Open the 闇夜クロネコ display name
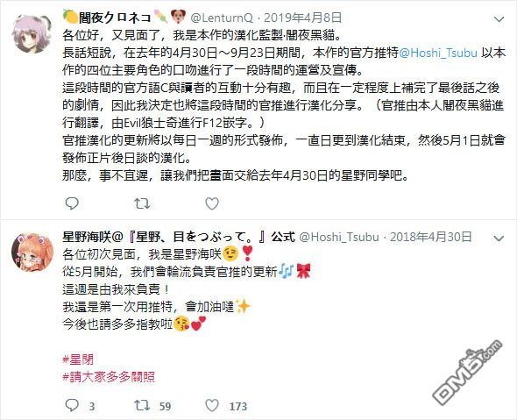This screenshot has width=517, height=420. 115,18
